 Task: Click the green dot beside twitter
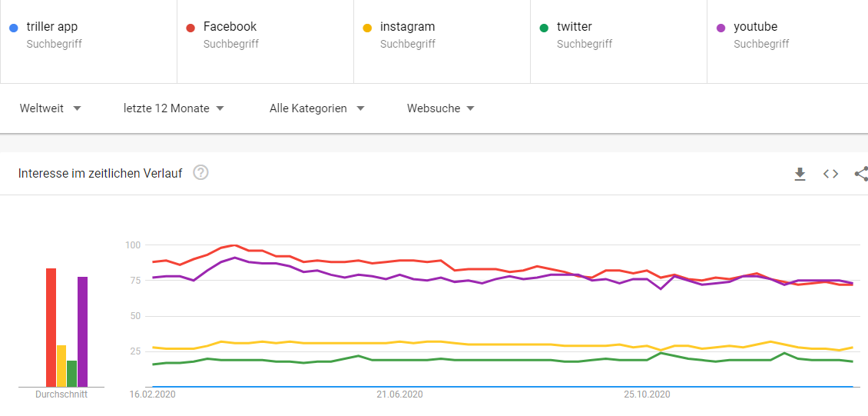(544, 28)
